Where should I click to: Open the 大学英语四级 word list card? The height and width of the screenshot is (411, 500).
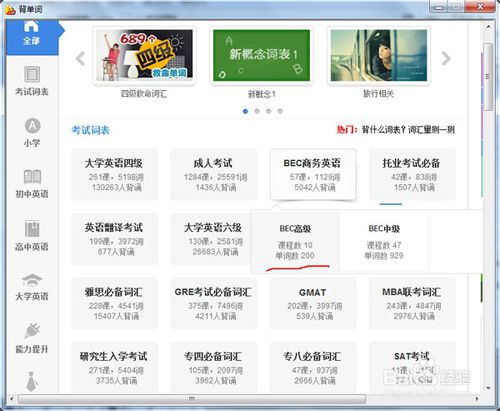pyautogui.click(x=115, y=174)
